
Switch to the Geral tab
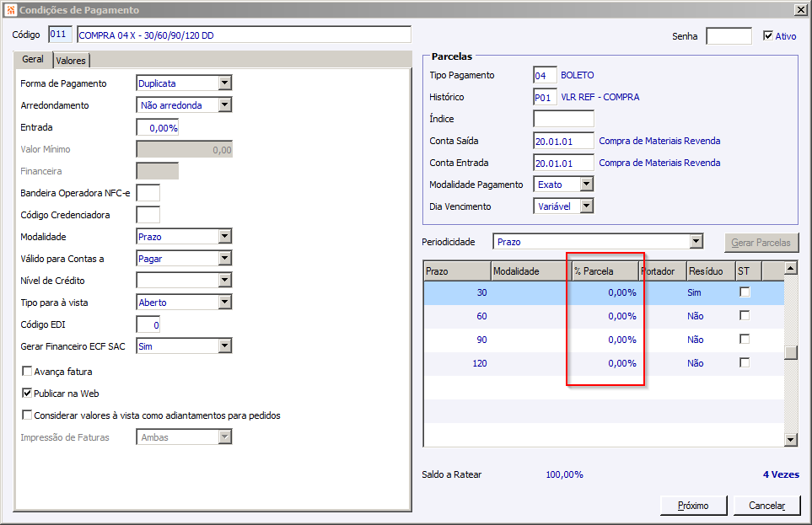(x=33, y=59)
